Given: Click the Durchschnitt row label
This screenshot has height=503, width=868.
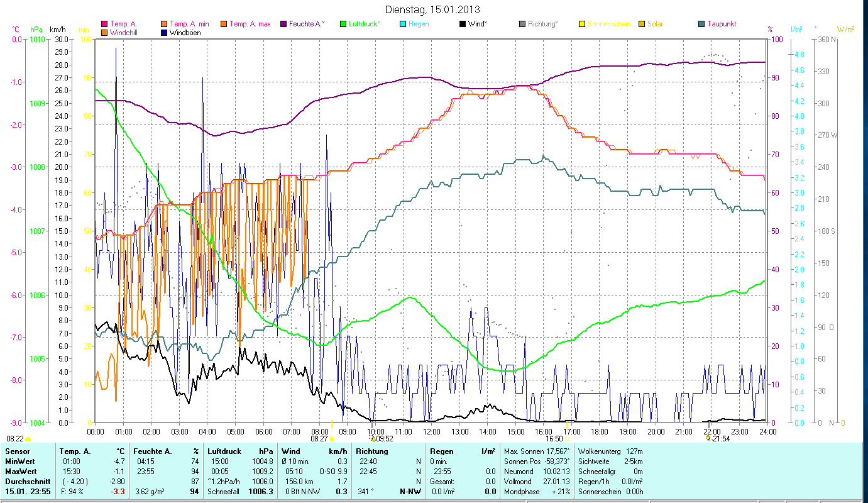Looking at the screenshot, I should (26, 482).
